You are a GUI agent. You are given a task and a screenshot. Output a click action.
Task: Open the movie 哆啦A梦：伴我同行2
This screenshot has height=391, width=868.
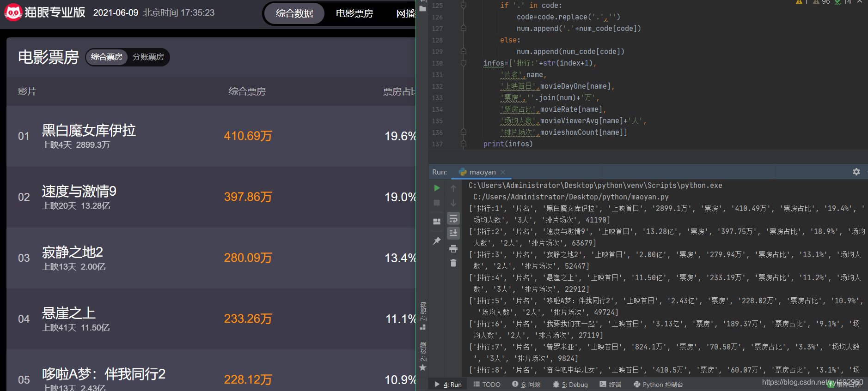pos(104,374)
